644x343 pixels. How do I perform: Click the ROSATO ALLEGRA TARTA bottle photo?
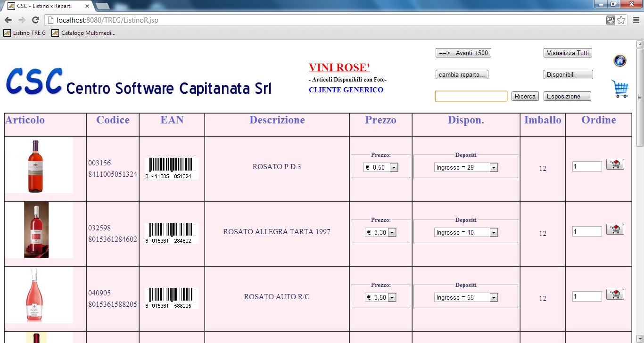point(39,230)
